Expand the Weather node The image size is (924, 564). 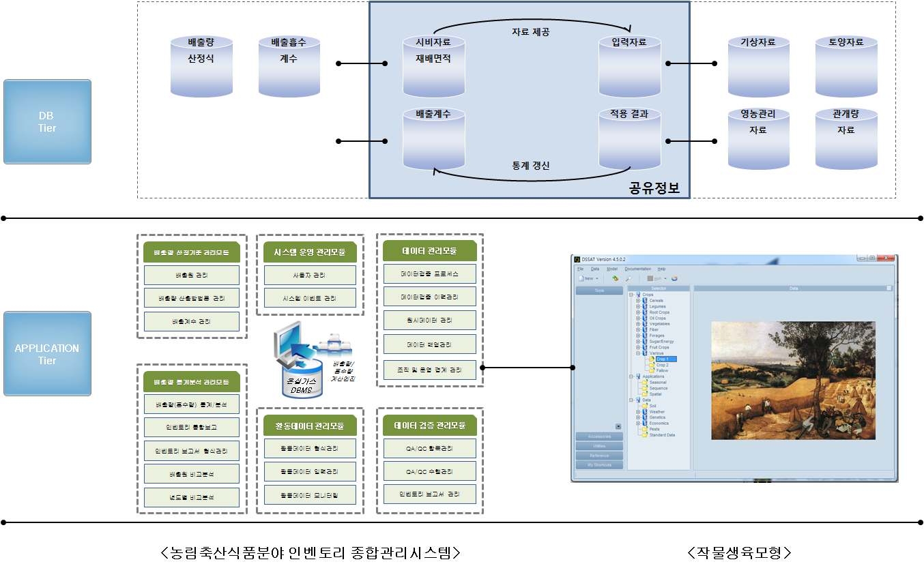638,411
